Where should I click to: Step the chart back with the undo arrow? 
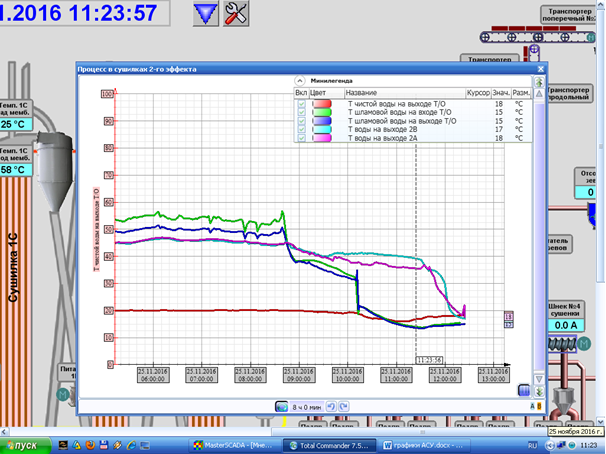(332, 406)
